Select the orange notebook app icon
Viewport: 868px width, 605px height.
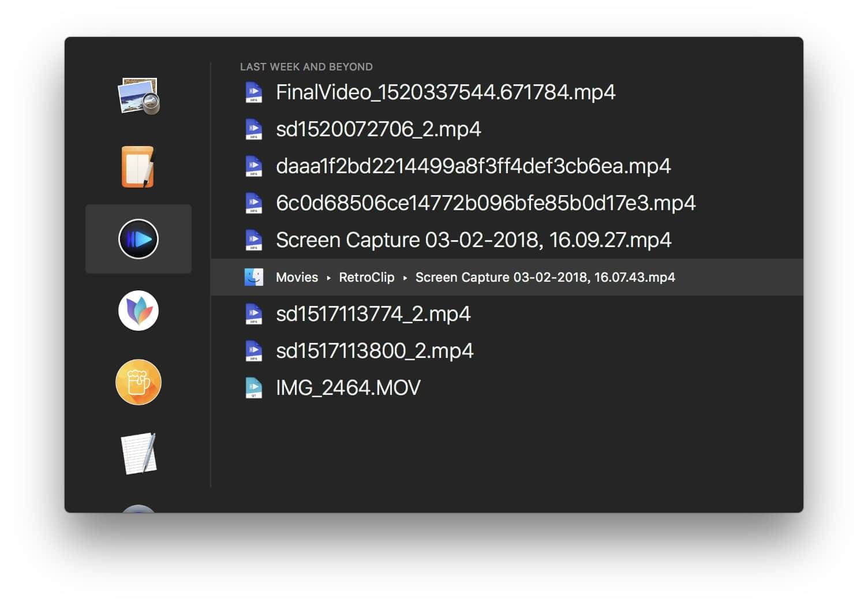click(x=138, y=167)
